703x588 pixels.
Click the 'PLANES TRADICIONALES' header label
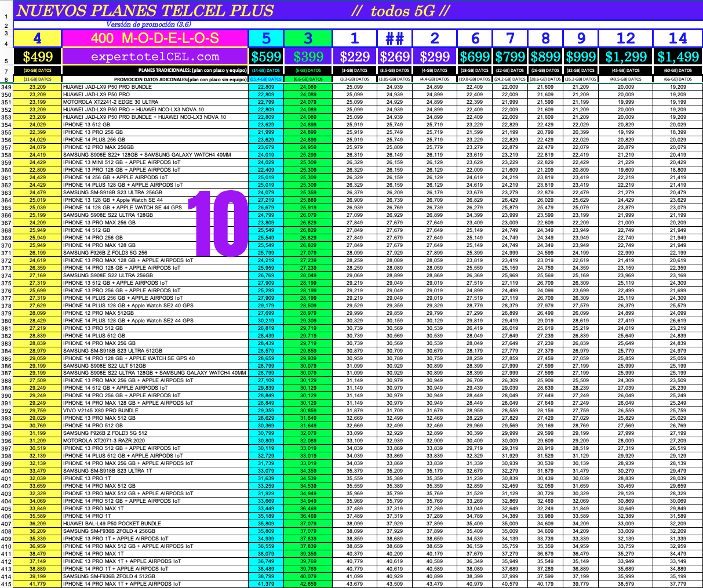155,71
